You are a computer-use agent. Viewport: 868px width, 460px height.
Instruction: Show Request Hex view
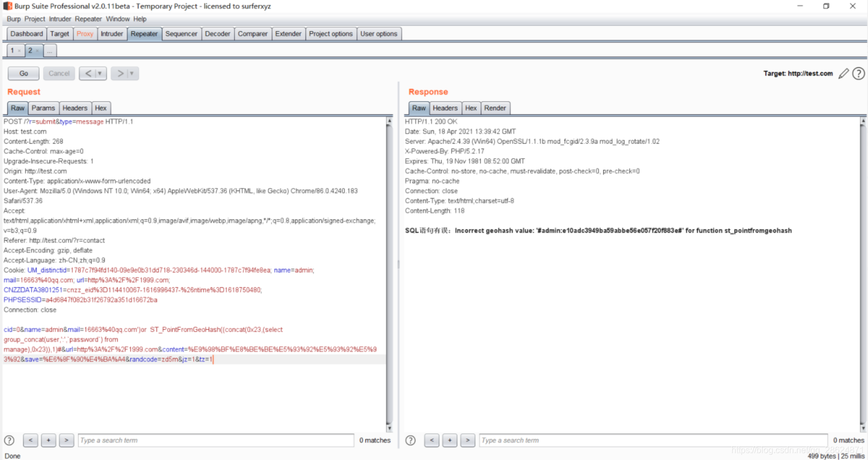click(101, 108)
